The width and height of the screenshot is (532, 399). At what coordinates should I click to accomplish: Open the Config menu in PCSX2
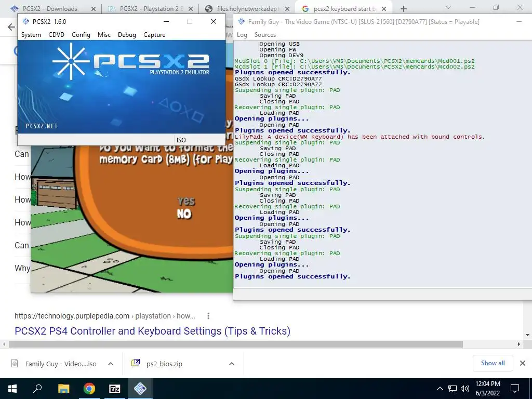point(81,35)
